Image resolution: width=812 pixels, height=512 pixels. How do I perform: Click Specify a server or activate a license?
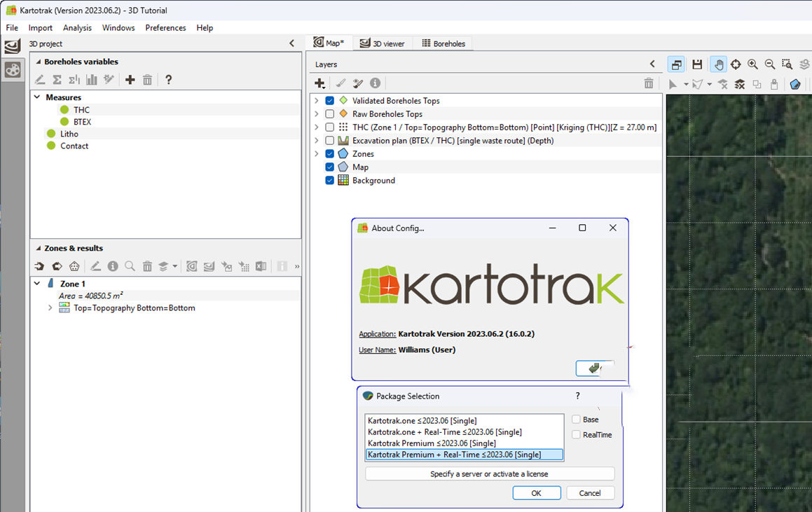click(x=490, y=473)
